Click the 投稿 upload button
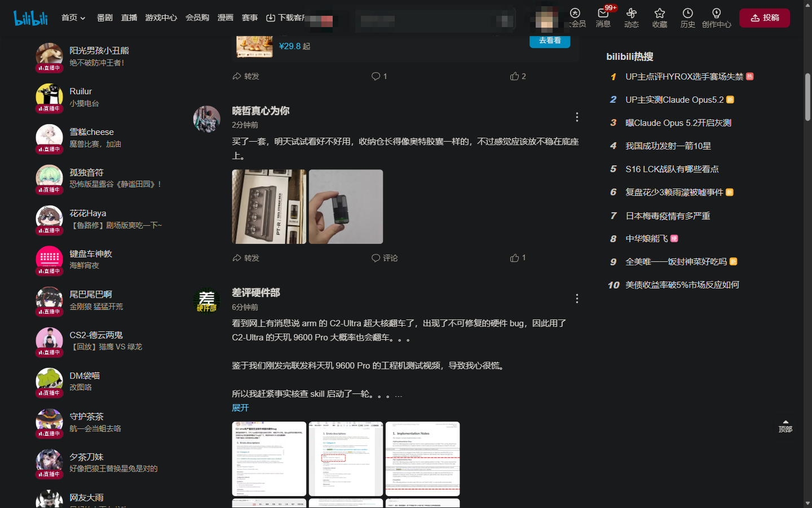Screen dimensions: 812x508 (765, 18)
